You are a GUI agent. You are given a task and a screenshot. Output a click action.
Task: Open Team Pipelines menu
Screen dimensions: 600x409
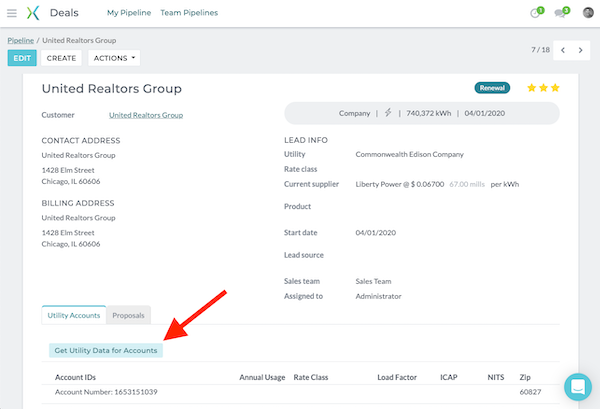189,13
